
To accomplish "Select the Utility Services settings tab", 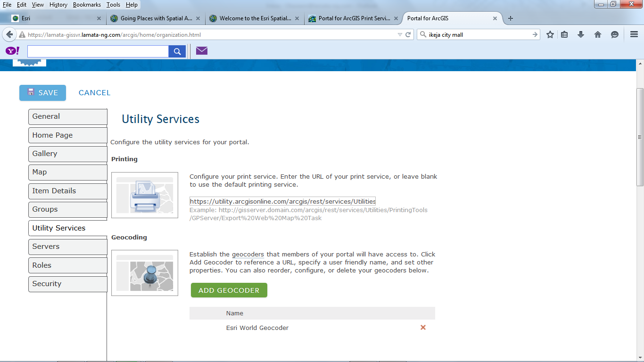I will 68,228.
